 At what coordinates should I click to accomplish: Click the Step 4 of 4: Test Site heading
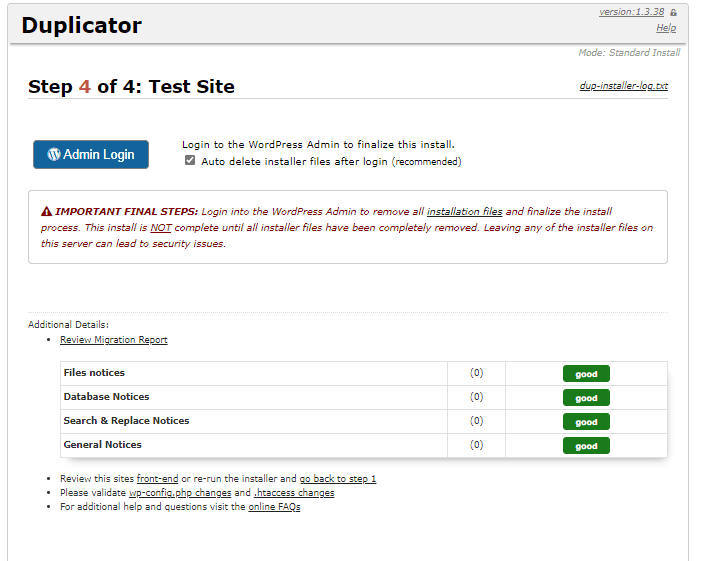[131, 87]
